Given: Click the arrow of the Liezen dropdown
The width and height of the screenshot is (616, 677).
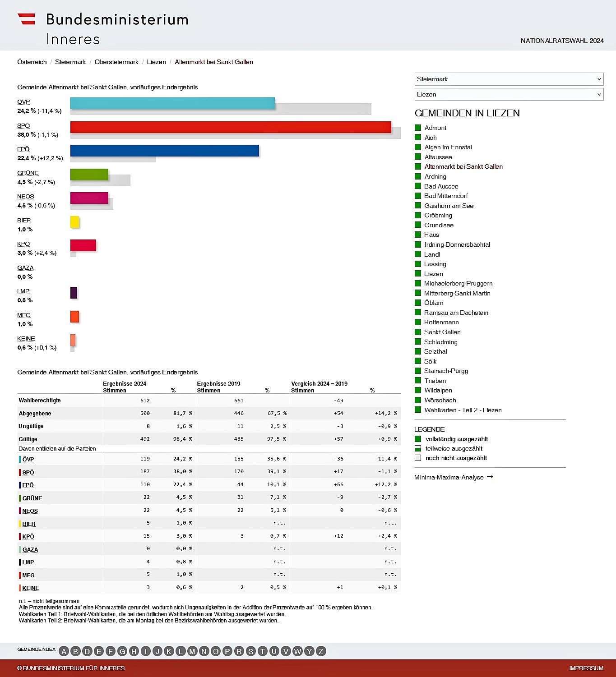Looking at the screenshot, I should tap(599, 94).
